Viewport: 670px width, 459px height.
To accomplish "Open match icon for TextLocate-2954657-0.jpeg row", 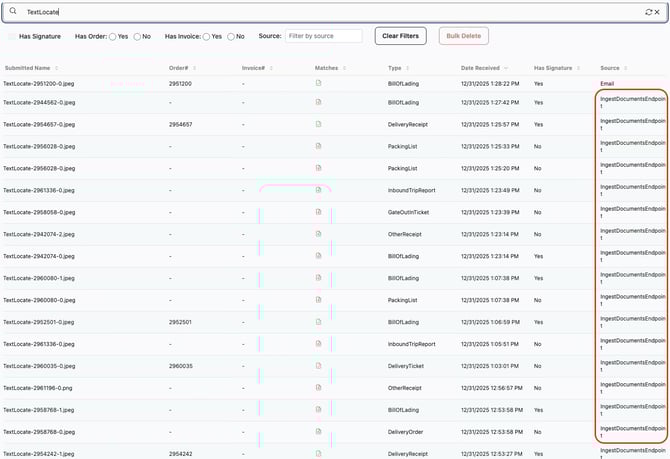I will pos(318,124).
